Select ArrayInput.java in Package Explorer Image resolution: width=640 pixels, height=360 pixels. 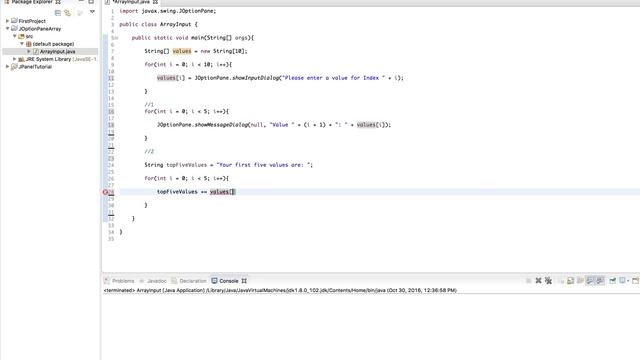tap(57, 51)
